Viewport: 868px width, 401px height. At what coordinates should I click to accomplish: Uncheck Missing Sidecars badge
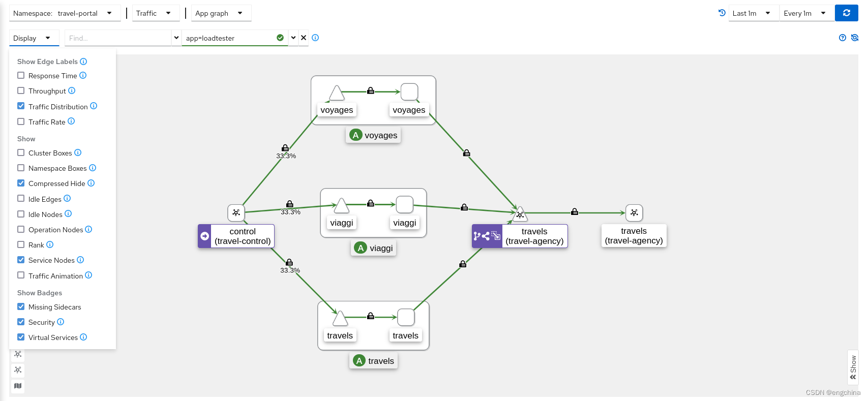(x=21, y=306)
